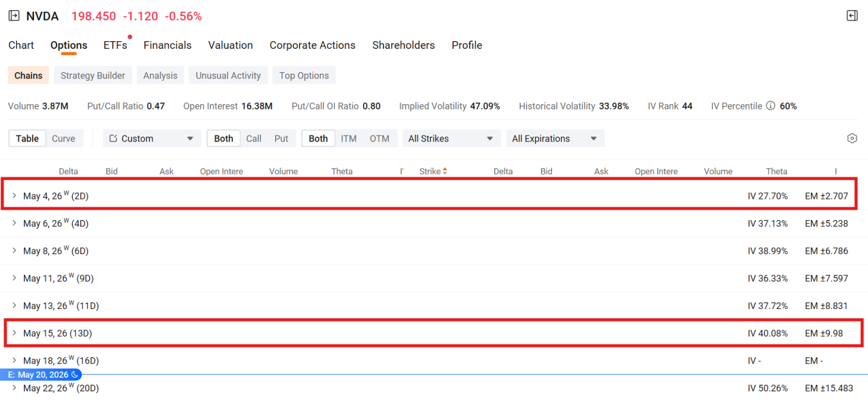Open the Valuation tab
Image resolution: width=868 pixels, height=400 pixels.
(x=231, y=45)
